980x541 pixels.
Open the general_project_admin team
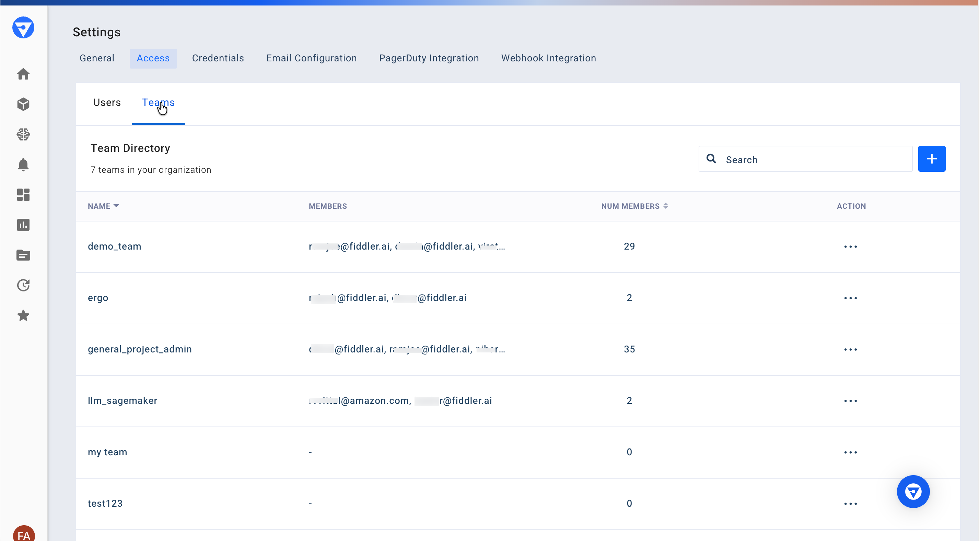pos(140,349)
